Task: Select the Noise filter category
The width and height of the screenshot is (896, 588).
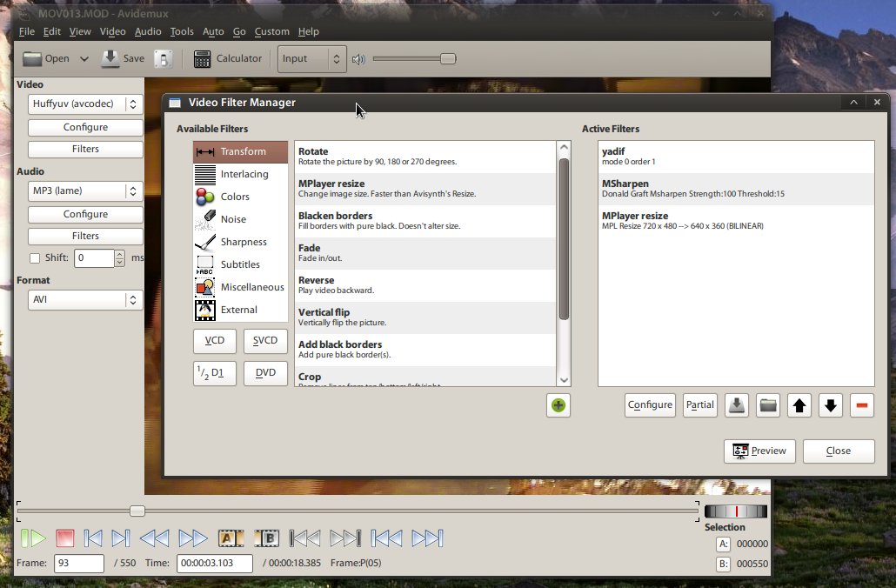Action: 241,219
